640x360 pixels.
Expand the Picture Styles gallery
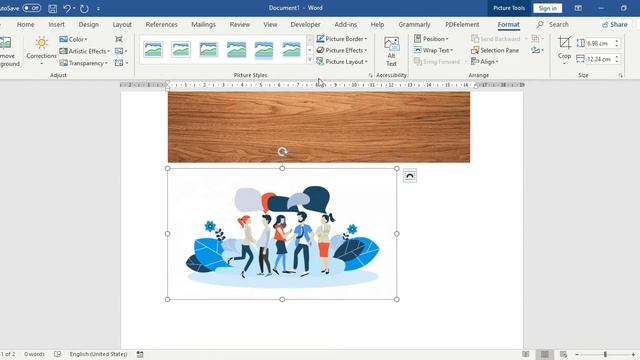tap(310, 60)
